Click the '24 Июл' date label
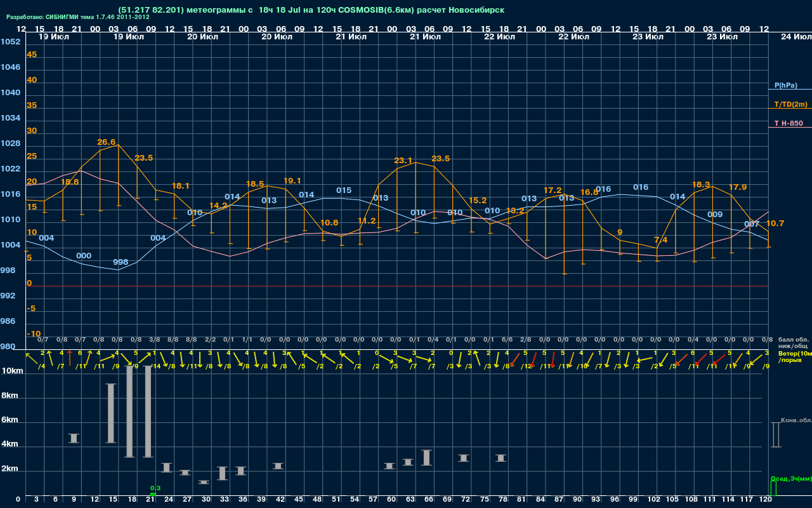 click(x=796, y=37)
